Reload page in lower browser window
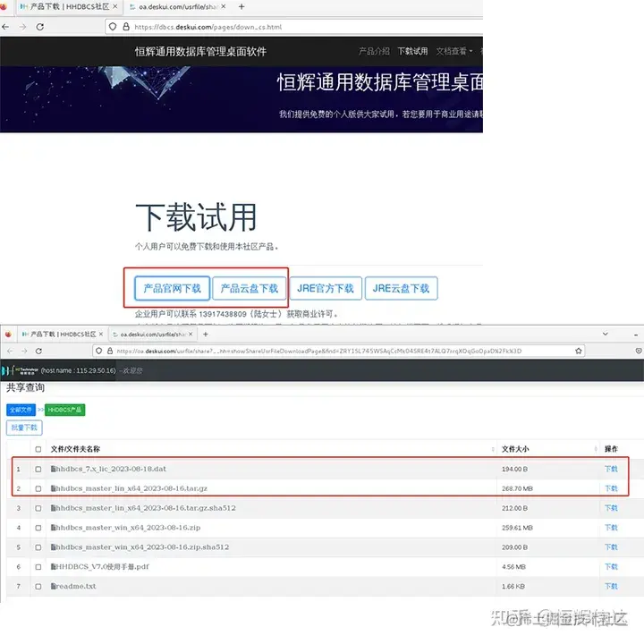The image size is (644, 644). (38, 352)
